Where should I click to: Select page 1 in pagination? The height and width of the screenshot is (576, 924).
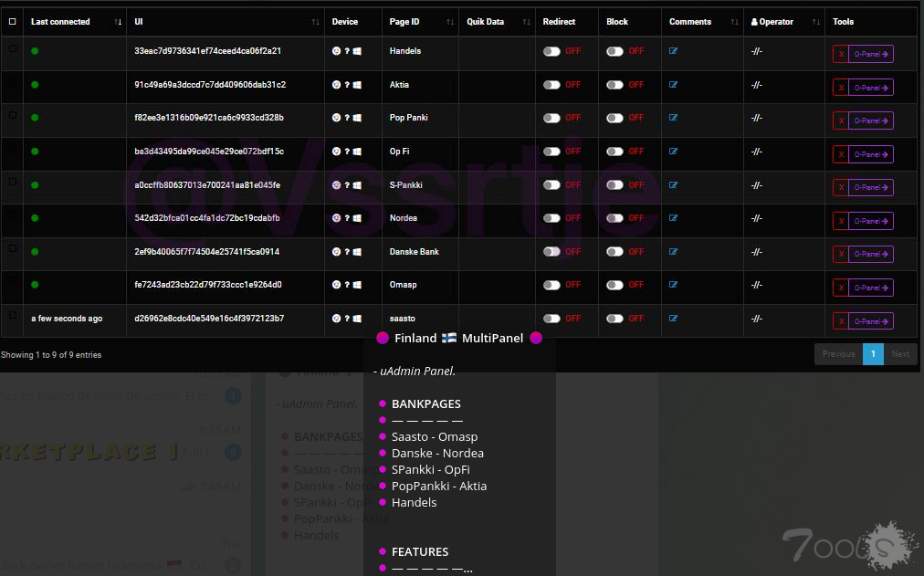pos(873,354)
